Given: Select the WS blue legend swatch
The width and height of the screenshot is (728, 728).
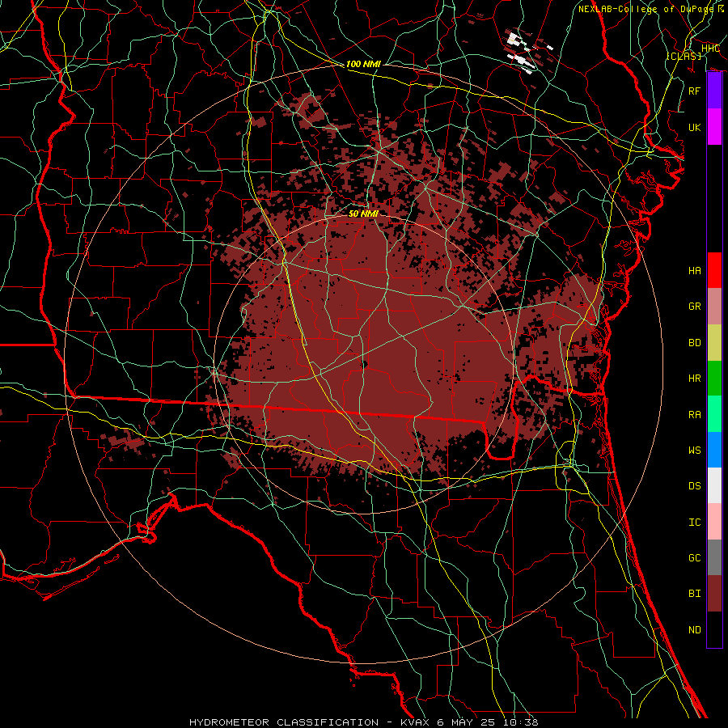Looking at the screenshot, I should 714,450.
